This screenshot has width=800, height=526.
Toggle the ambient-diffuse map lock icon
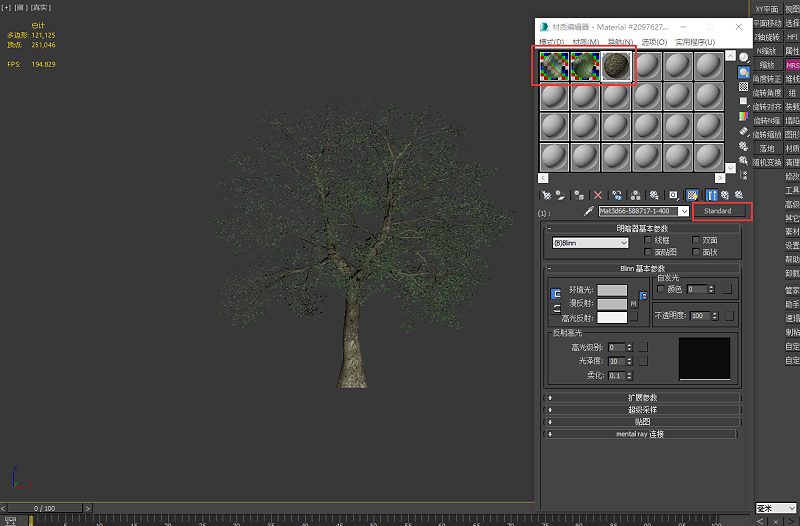(x=643, y=295)
